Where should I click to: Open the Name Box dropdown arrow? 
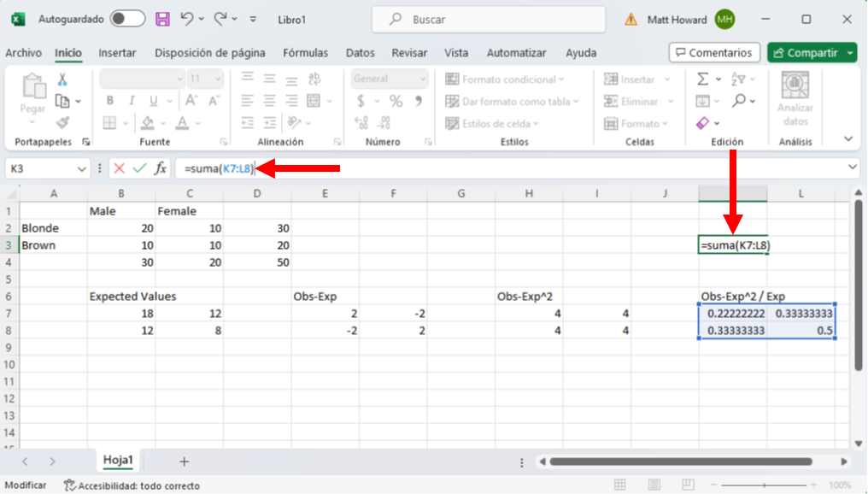[x=82, y=168]
